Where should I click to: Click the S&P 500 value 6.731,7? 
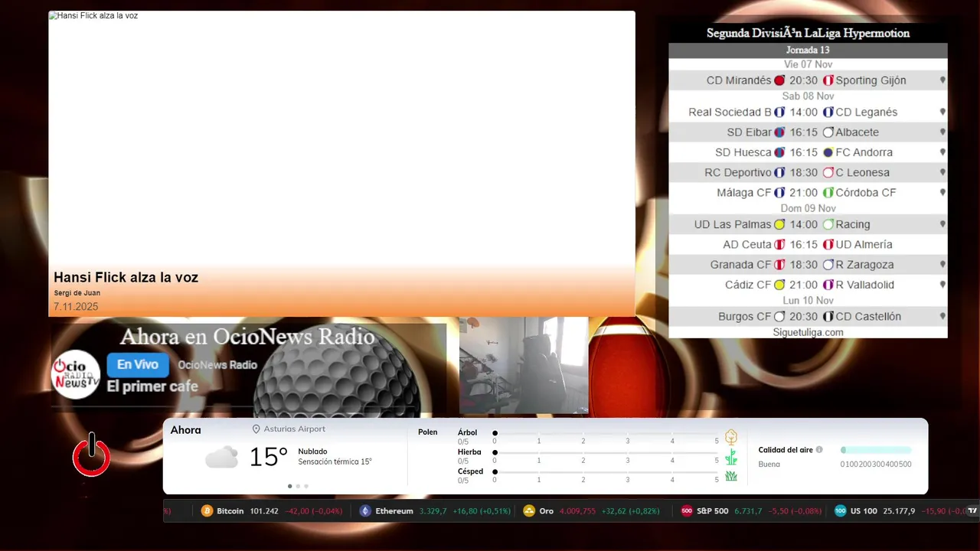(x=748, y=511)
